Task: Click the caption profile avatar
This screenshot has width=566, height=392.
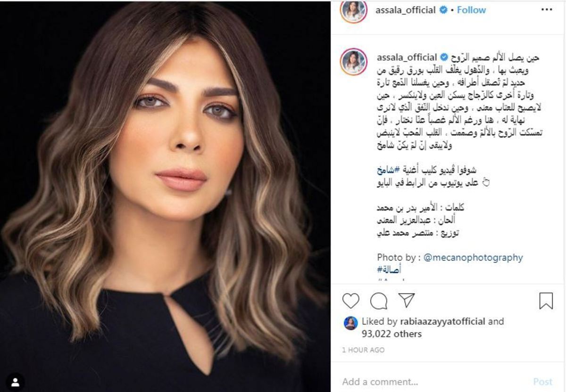Action: (354, 61)
